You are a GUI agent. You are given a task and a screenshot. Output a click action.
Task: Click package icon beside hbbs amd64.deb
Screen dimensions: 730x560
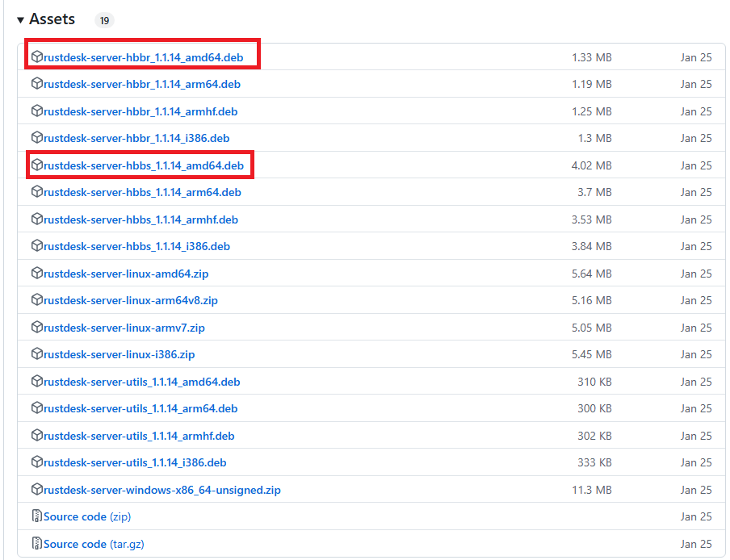pos(36,165)
